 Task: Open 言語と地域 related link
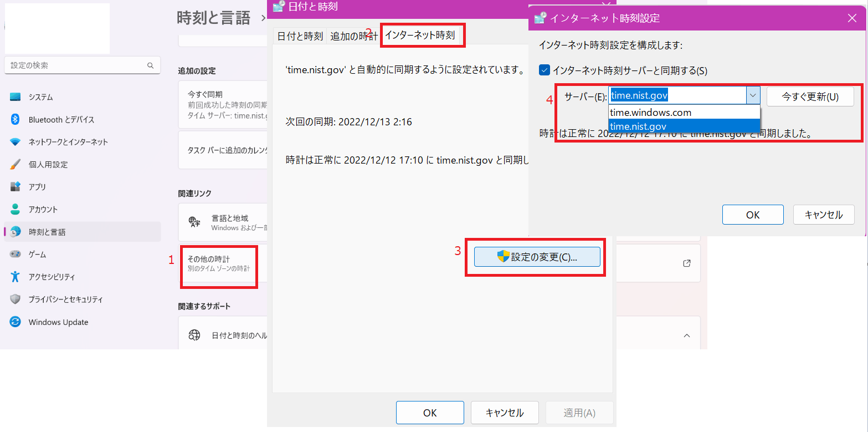pos(223,222)
